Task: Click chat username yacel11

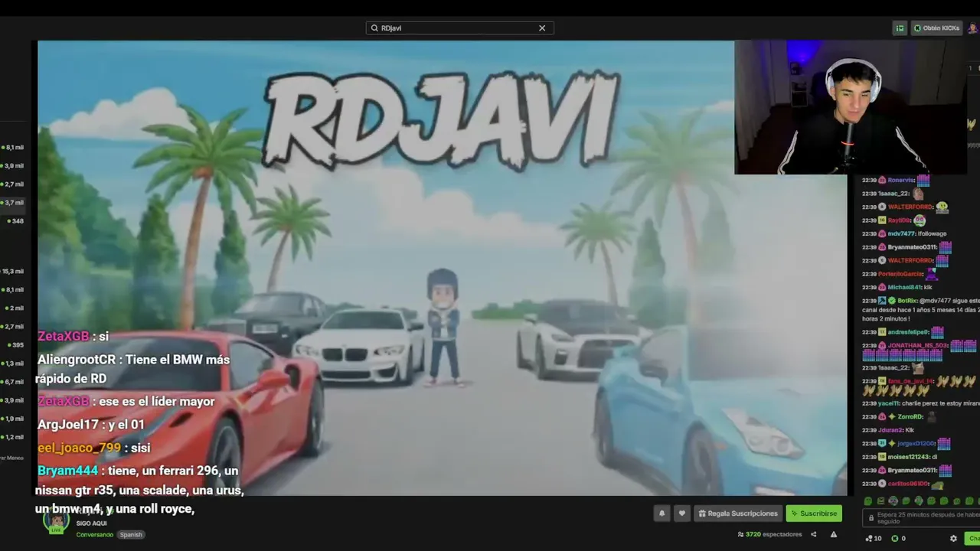Action: 888,403
